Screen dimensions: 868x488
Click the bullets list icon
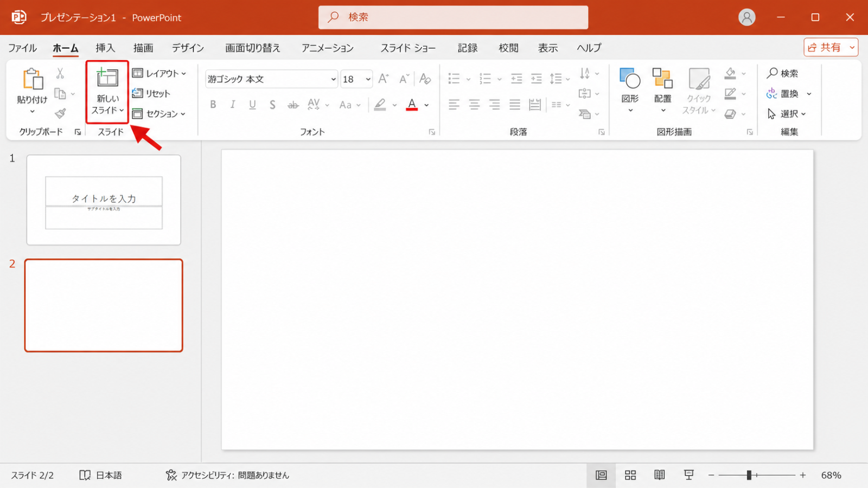point(454,79)
